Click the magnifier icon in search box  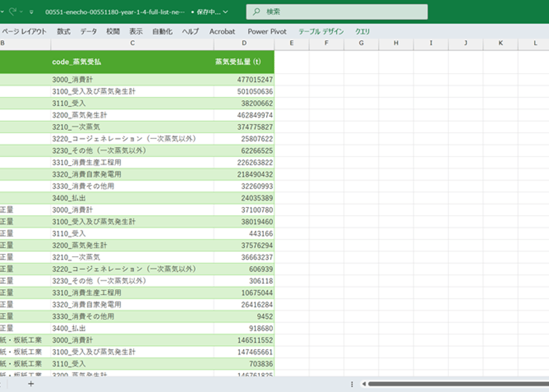(x=256, y=11)
